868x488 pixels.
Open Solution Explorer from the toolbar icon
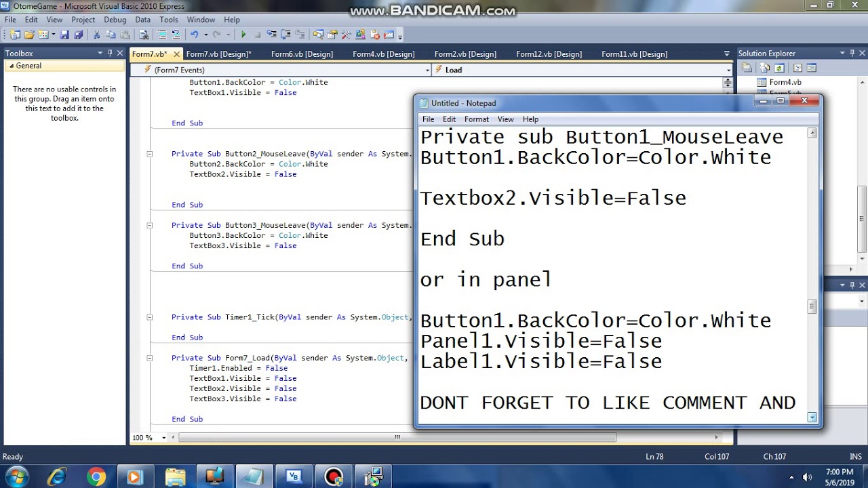click(318, 35)
